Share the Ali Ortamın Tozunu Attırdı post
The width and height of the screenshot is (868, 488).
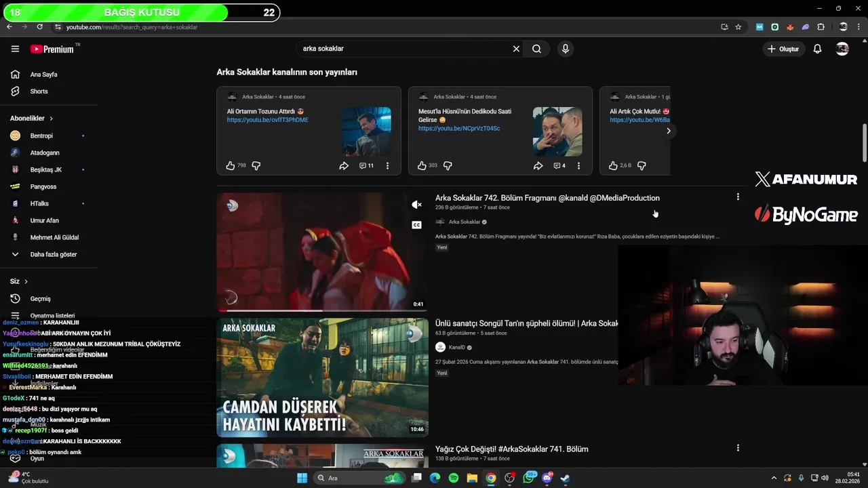344,165
